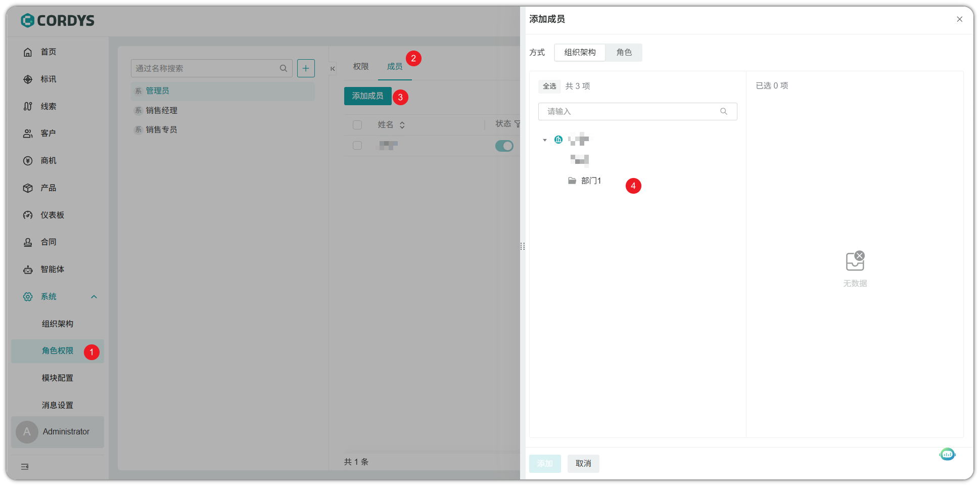Screen dimensions: 980x486
Task: Click the search magnifier in member search field
Action: click(x=724, y=112)
